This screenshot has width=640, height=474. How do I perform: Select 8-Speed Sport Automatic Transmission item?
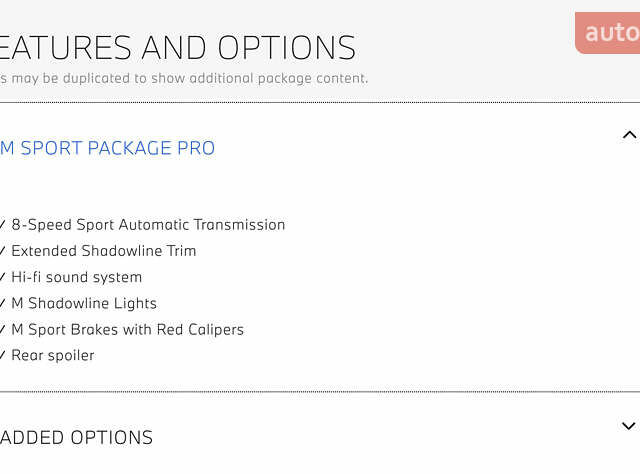pyautogui.click(x=148, y=225)
